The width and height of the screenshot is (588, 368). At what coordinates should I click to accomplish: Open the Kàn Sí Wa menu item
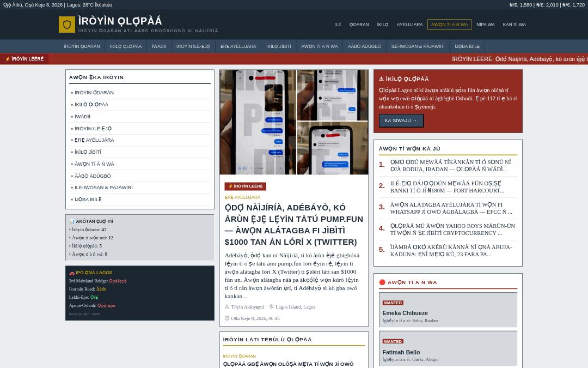click(x=514, y=25)
